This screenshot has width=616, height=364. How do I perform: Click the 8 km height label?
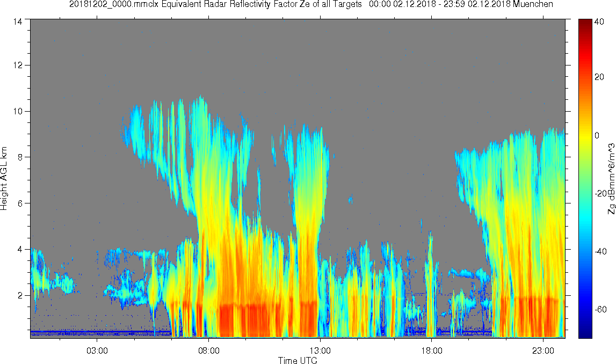20,157
